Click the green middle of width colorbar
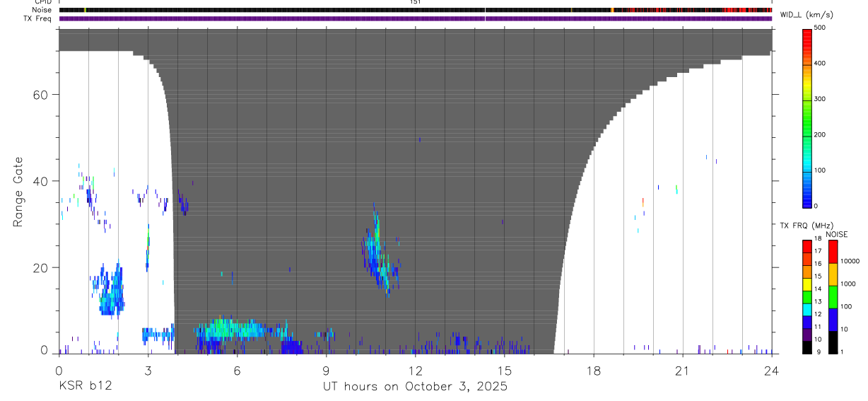 [x=807, y=118]
